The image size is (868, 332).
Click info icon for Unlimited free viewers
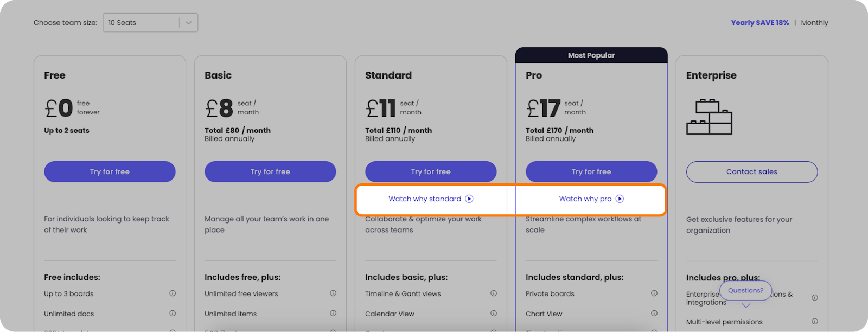[333, 293]
